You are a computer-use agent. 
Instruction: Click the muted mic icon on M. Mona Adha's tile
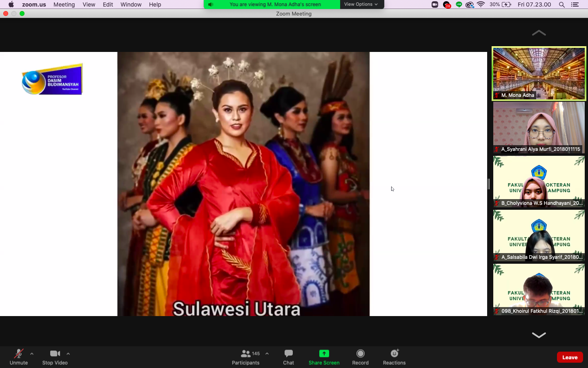[x=497, y=95]
